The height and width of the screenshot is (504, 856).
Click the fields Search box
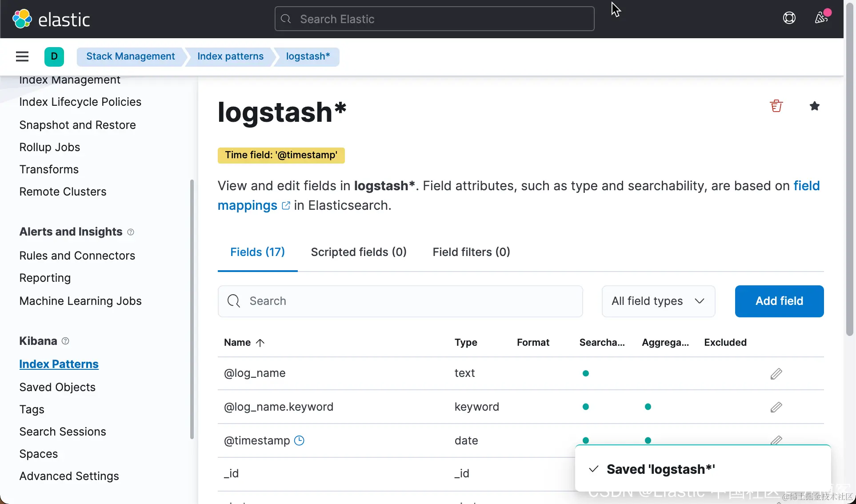click(x=400, y=301)
